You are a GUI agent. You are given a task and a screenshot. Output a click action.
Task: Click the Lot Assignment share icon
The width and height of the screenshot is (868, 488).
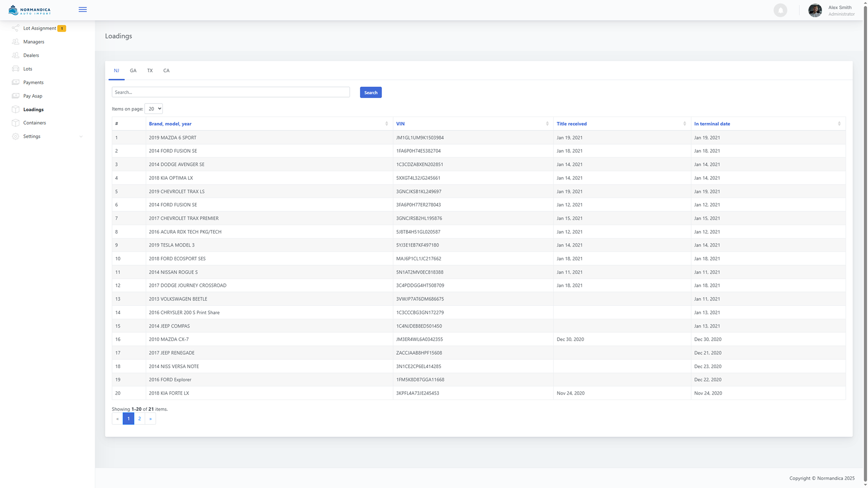point(15,28)
